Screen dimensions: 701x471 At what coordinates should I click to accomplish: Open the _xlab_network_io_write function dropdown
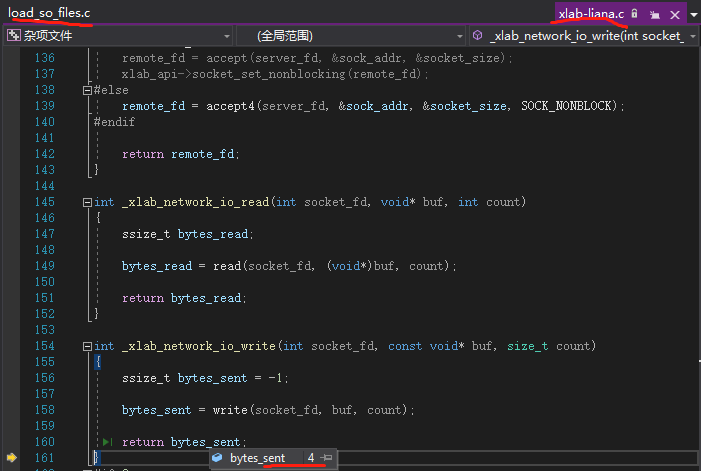[x=584, y=36]
